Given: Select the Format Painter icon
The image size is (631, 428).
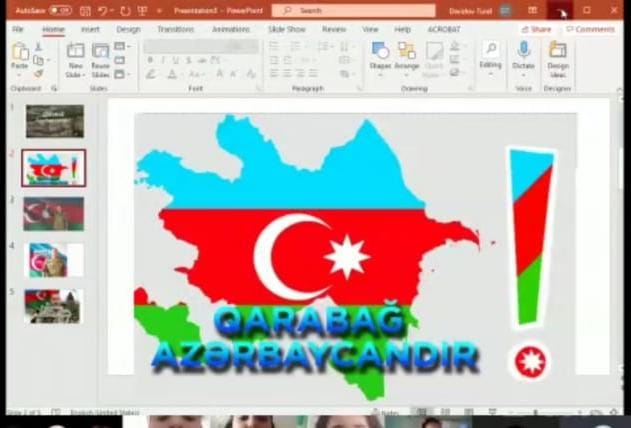Looking at the screenshot, I should click(x=38, y=74).
